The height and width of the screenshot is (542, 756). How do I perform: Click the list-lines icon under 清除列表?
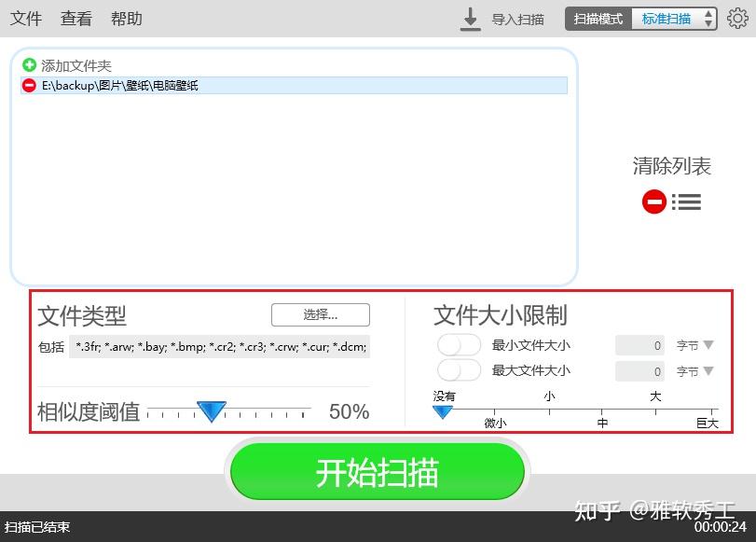coord(687,202)
